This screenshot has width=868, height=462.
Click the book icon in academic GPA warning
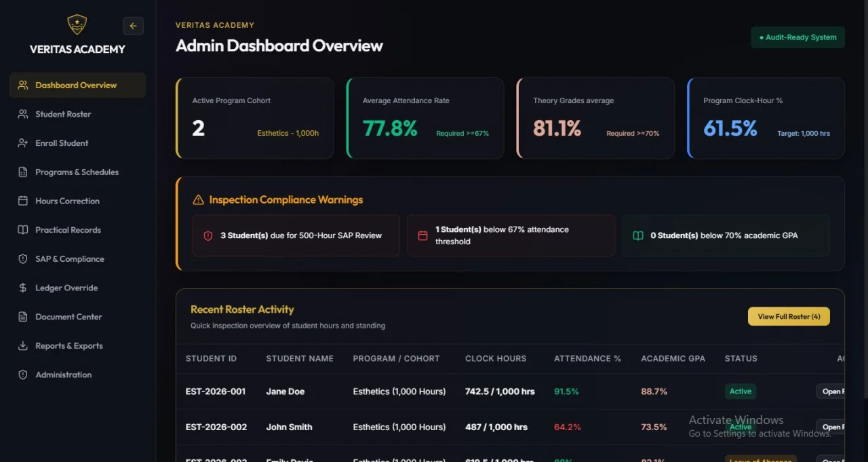pyautogui.click(x=638, y=236)
